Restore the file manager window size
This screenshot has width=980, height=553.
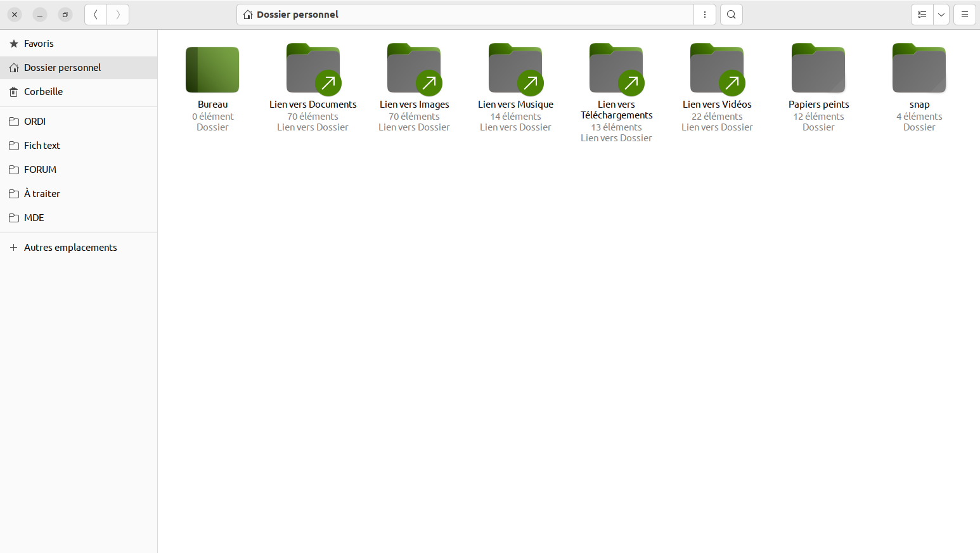(65, 15)
